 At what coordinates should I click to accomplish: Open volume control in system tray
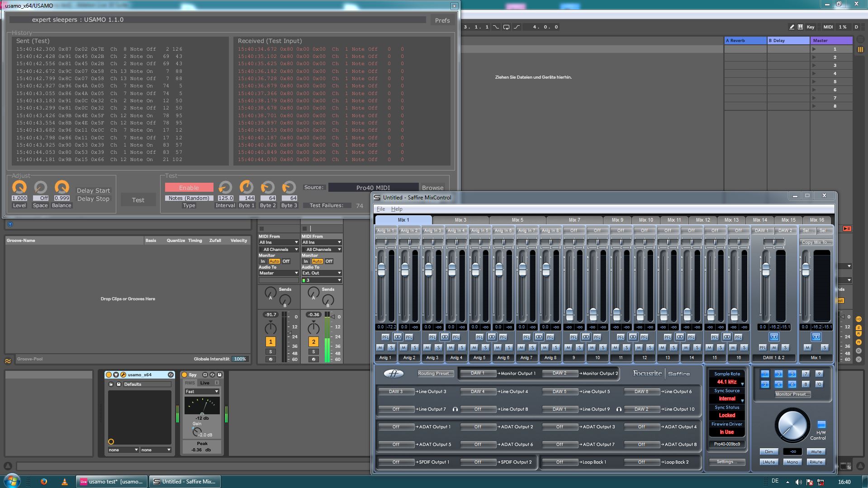(x=798, y=482)
